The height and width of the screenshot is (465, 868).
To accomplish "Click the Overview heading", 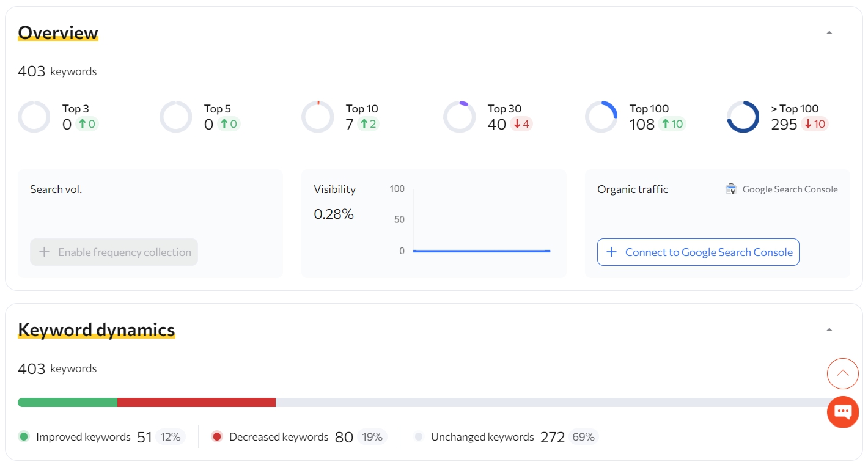I will tap(58, 32).
